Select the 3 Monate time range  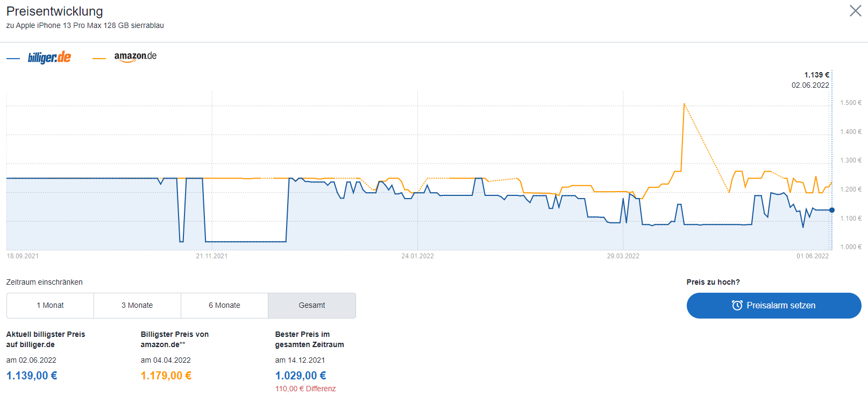point(137,305)
